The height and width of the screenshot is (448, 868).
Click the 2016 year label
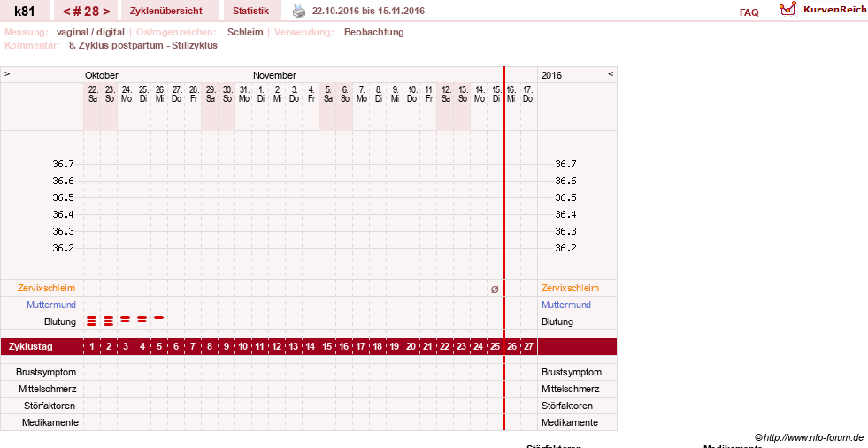tap(551, 75)
